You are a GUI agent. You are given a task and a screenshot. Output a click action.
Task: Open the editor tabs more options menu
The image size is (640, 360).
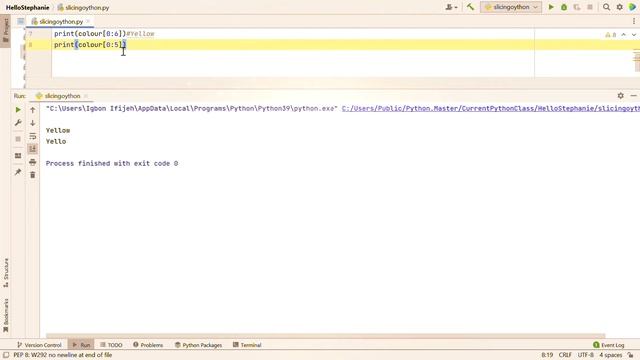pyautogui.click(x=634, y=21)
